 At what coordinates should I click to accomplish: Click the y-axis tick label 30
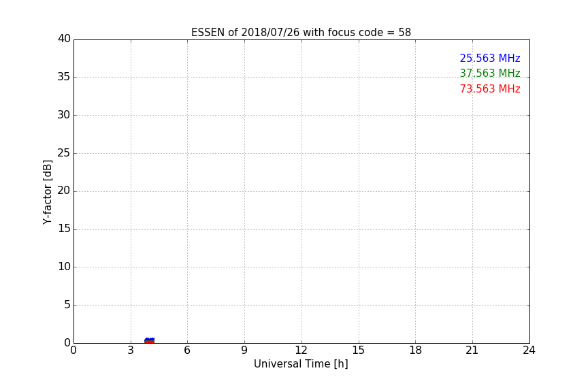pos(64,115)
